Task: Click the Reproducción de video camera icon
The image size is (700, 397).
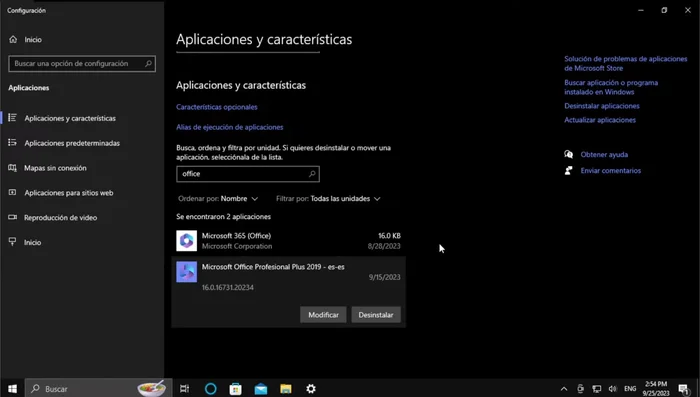Action: pos(12,217)
